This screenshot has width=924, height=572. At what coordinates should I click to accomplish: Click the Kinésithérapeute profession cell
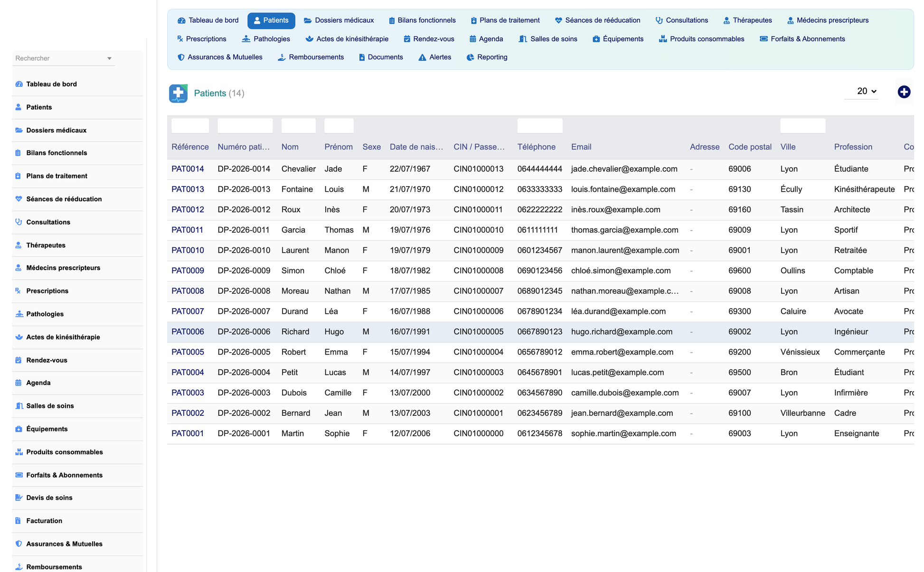[864, 189]
